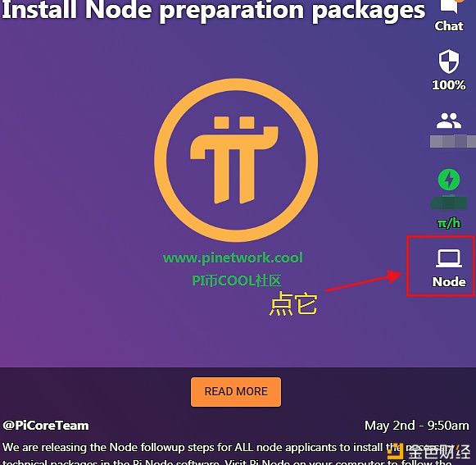This screenshot has height=465, width=476.
Task: Click the yellow 点它 annotation text
Action: point(293,303)
